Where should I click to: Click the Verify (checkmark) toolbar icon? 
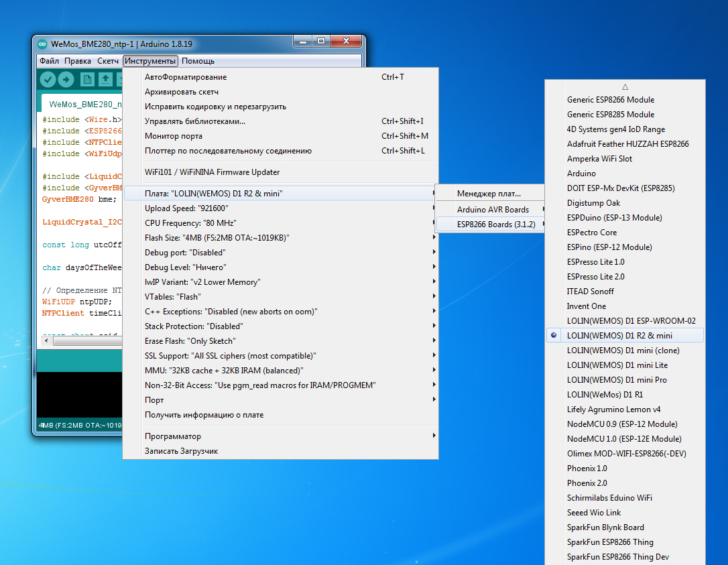pyautogui.click(x=48, y=80)
